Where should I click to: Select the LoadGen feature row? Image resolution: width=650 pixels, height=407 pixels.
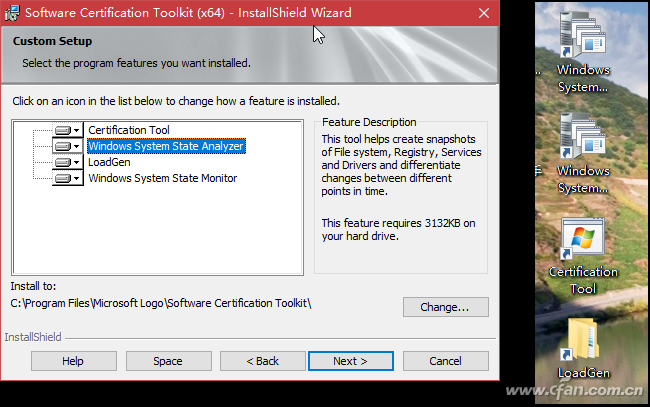pos(109,162)
